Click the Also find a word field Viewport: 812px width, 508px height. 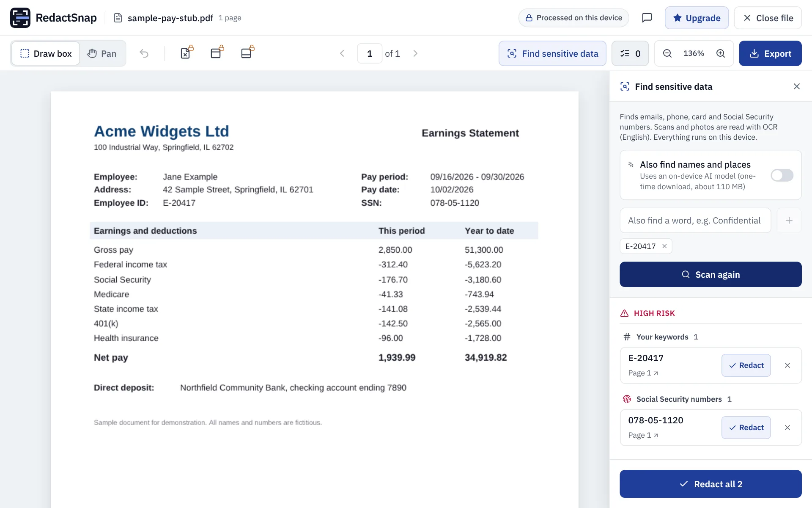click(695, 221)
